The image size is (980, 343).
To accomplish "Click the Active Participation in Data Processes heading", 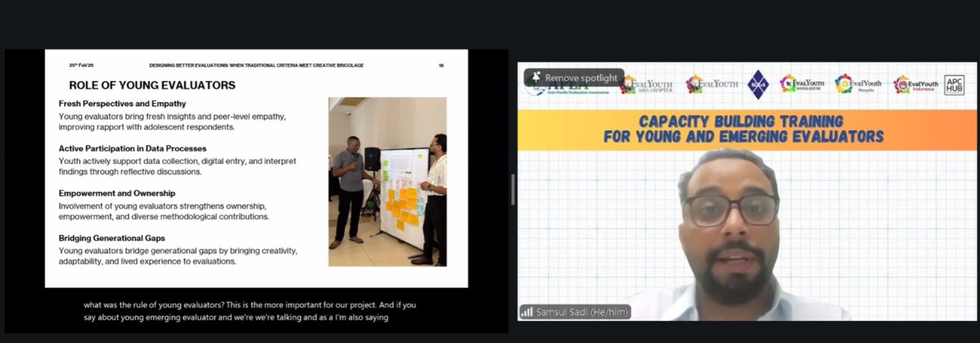I will 132,149.
